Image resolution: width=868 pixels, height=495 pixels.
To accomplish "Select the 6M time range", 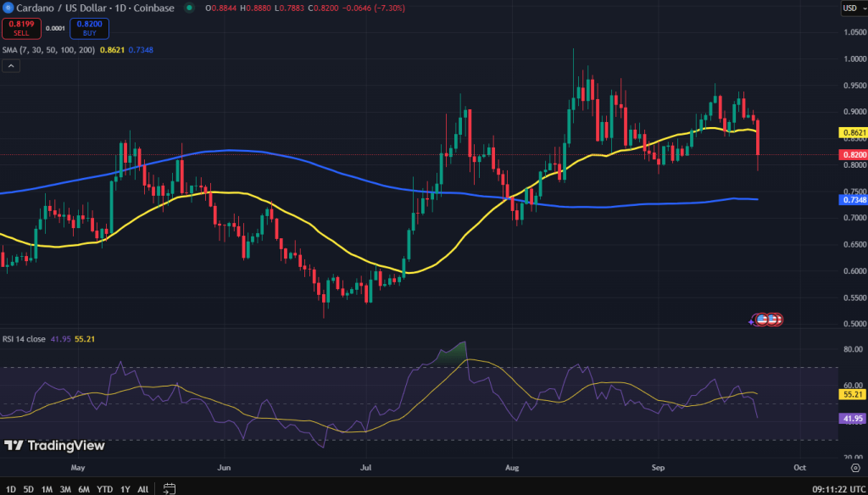I will point(84,489).
